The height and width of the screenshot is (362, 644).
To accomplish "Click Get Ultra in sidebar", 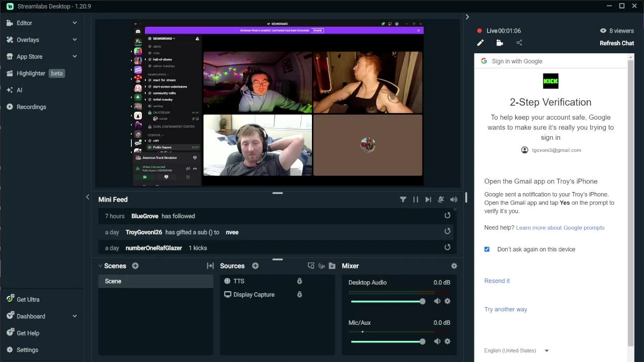I will click(28, 299).
